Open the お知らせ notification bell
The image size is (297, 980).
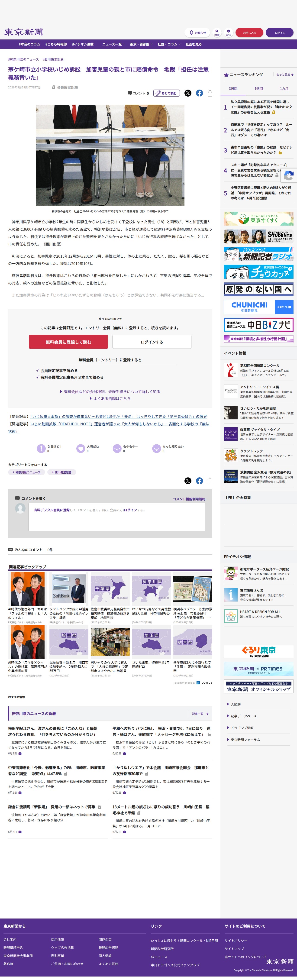(x=197, y=33)
